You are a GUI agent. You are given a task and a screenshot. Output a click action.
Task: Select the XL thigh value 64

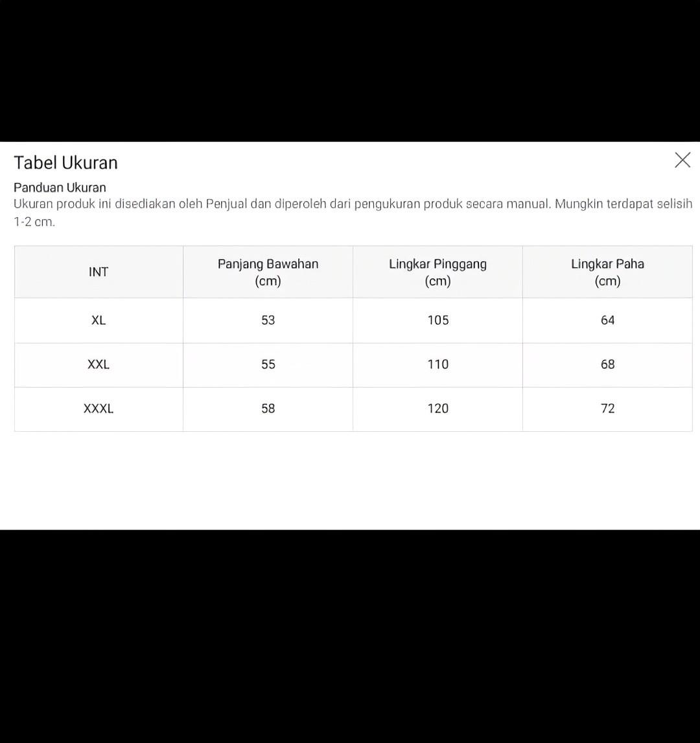607,320
